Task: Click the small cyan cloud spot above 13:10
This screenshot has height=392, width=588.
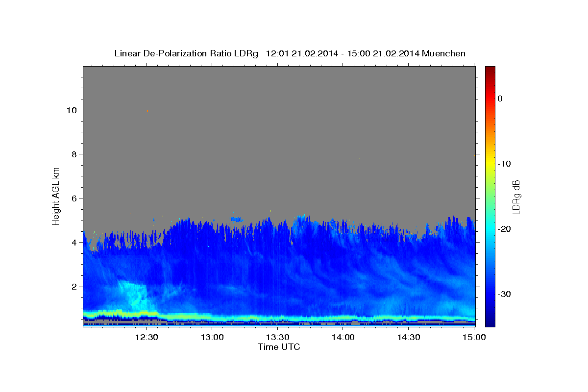Action: [237, 220]
